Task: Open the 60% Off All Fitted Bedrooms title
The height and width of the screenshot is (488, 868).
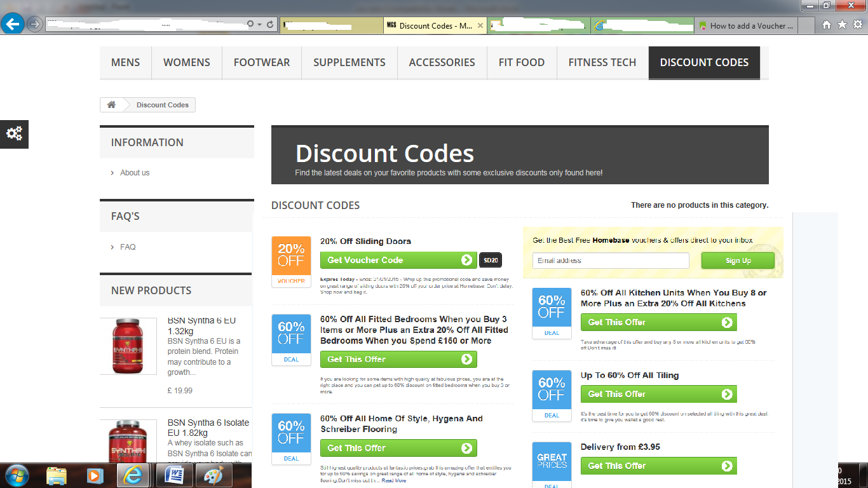Action: [414, 330]
